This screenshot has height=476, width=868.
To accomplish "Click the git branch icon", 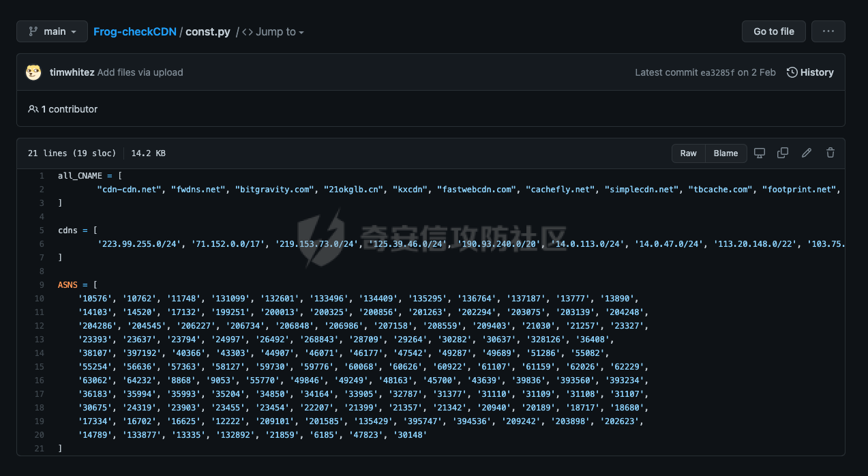I will (33, 31).
